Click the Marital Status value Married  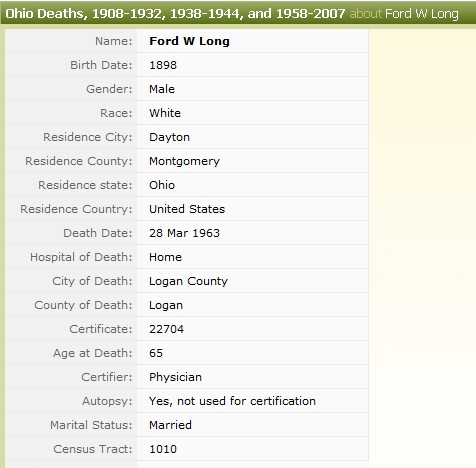[170, 425]
